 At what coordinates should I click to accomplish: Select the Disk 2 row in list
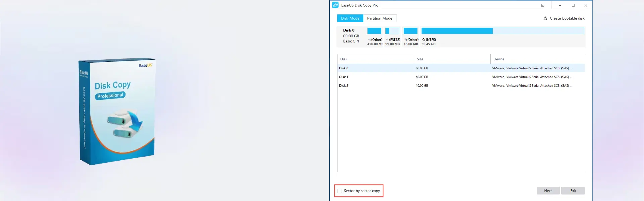coord(461,85)
